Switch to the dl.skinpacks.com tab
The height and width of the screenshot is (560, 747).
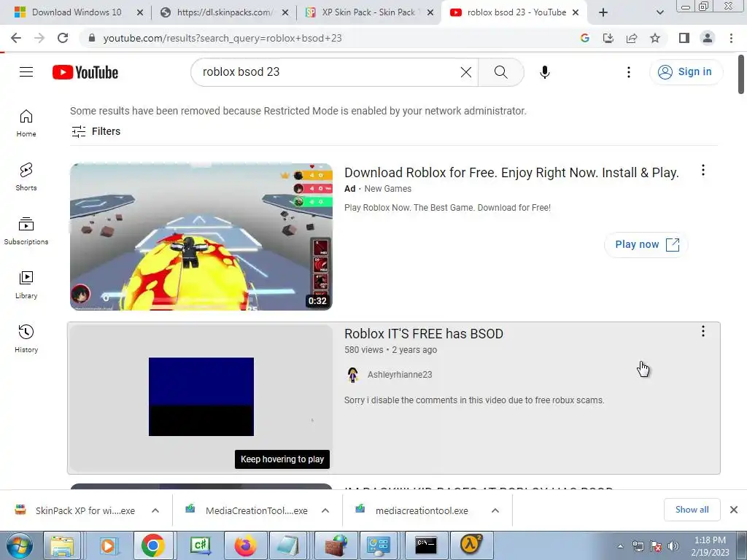(224, 12)
